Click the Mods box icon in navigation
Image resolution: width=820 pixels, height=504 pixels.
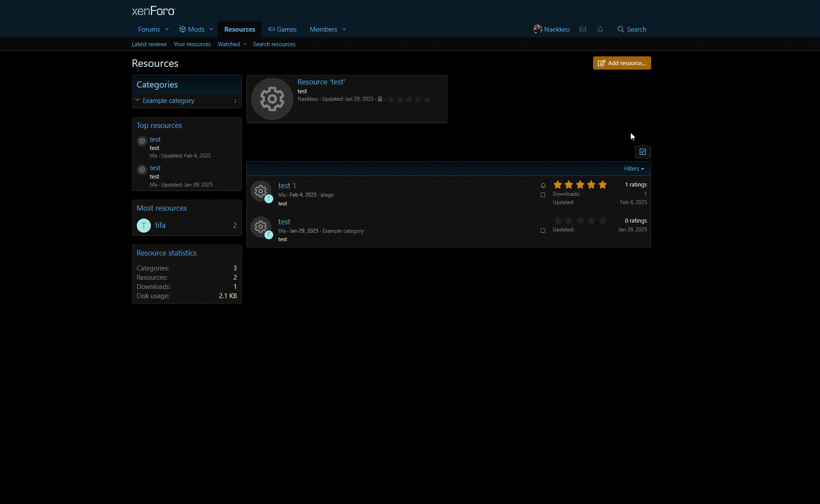[182, 29]
